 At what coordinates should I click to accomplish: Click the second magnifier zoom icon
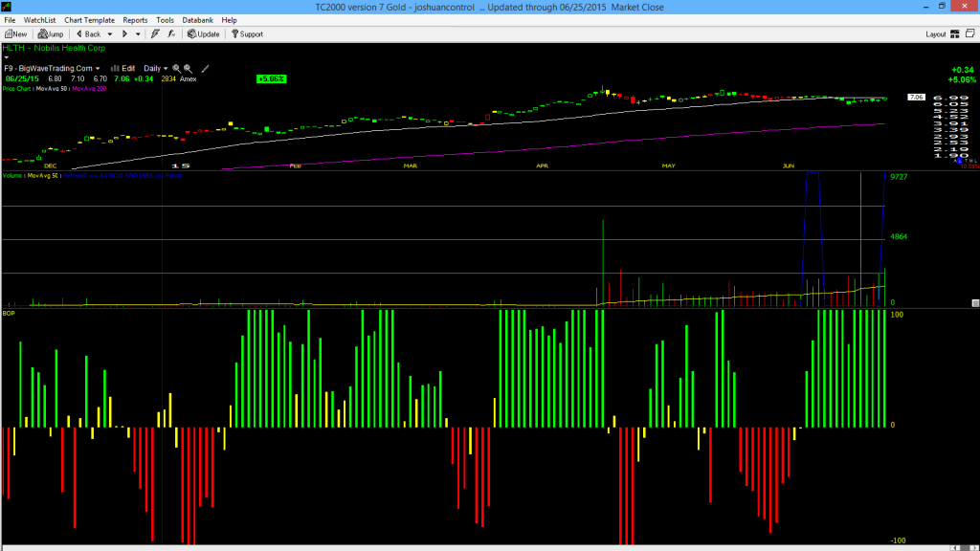pyautogui.click(x=188, y=69)
